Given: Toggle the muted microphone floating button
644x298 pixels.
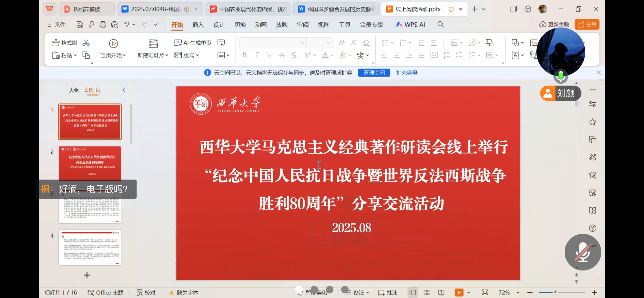Looking at the screenshot, I should 583,252.
